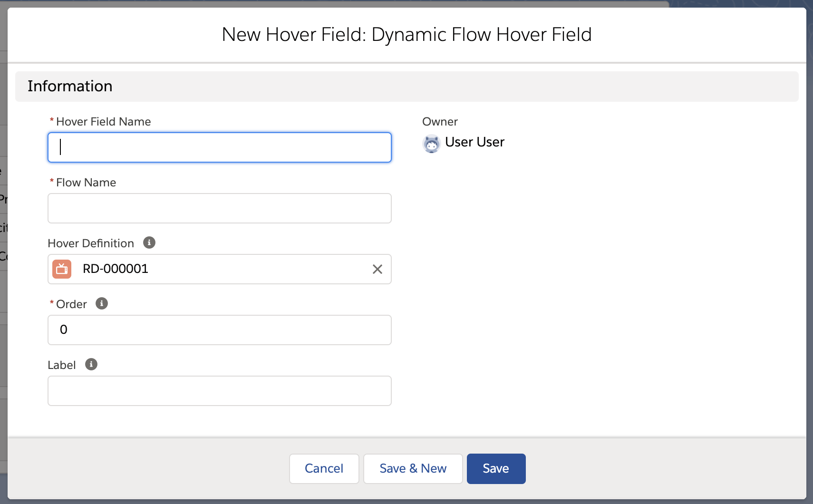This screenshot has height=504, width=813.
Task: Click the Flow Name label text
Action: pyautogui.click(x=86, y=183)
